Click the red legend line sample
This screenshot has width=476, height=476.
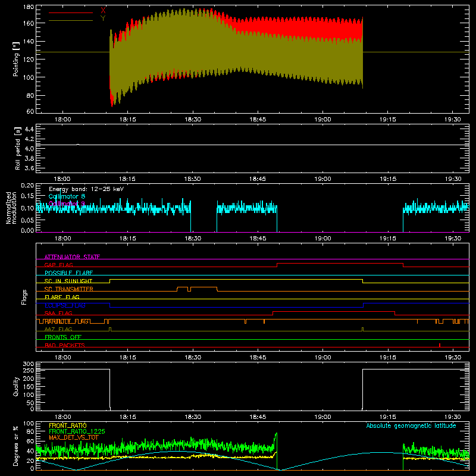click(71, 12)
